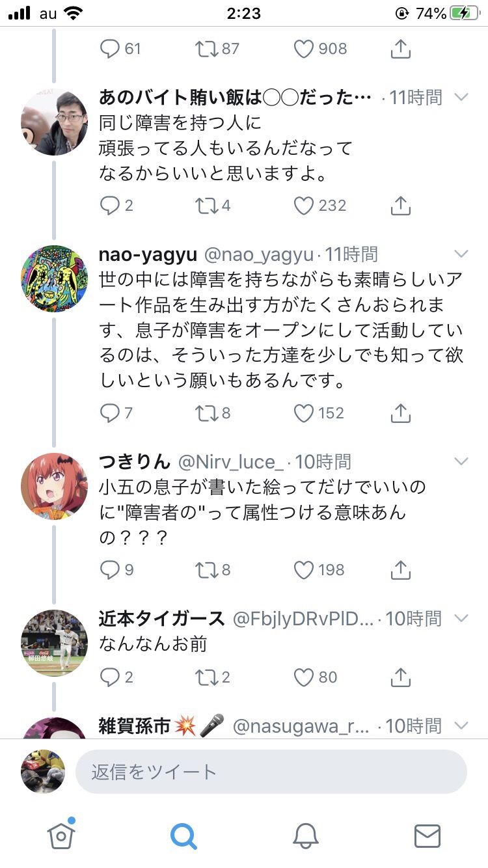Like the なんなんお前 tweet

click(x=304, y=677)
